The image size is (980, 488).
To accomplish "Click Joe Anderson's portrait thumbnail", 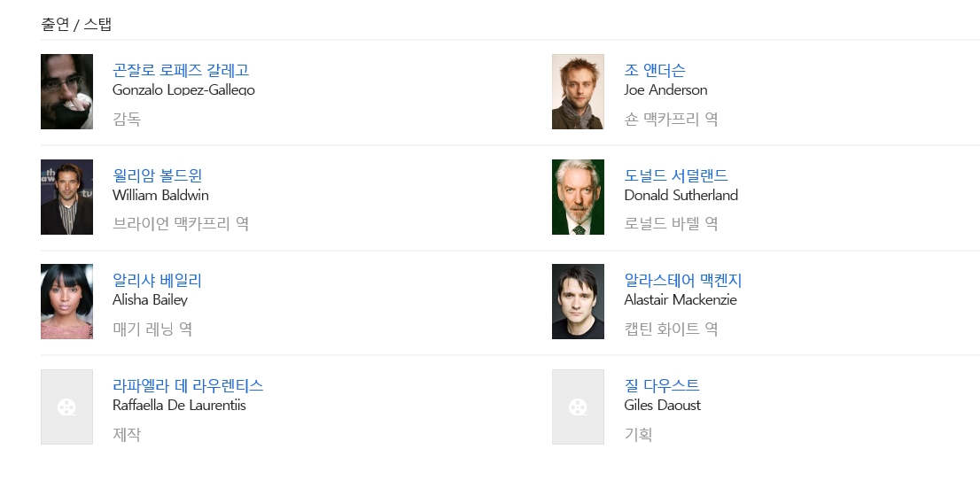I will tap(578, 92).
